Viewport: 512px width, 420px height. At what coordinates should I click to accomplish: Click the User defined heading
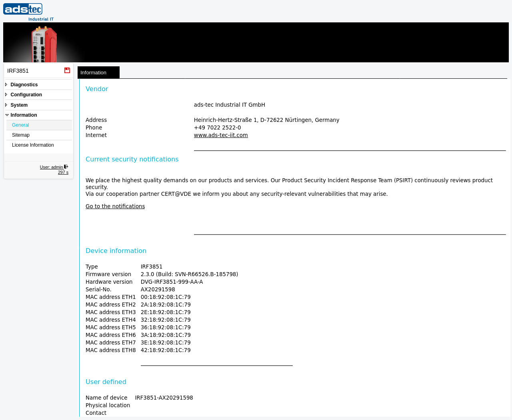[106, 382]
